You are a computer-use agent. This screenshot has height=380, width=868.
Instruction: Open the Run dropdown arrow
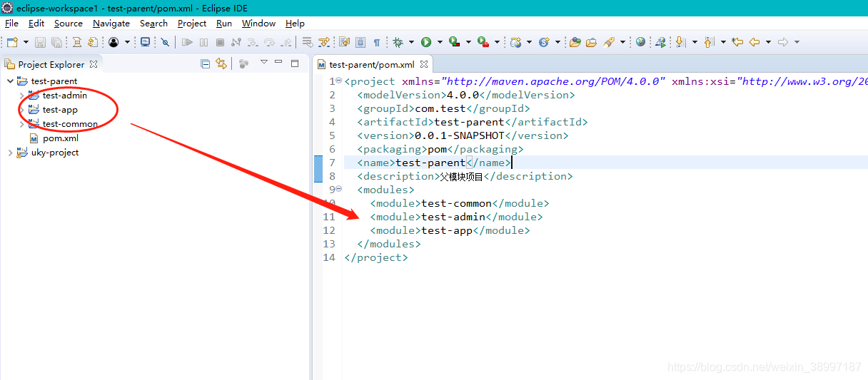440,42
